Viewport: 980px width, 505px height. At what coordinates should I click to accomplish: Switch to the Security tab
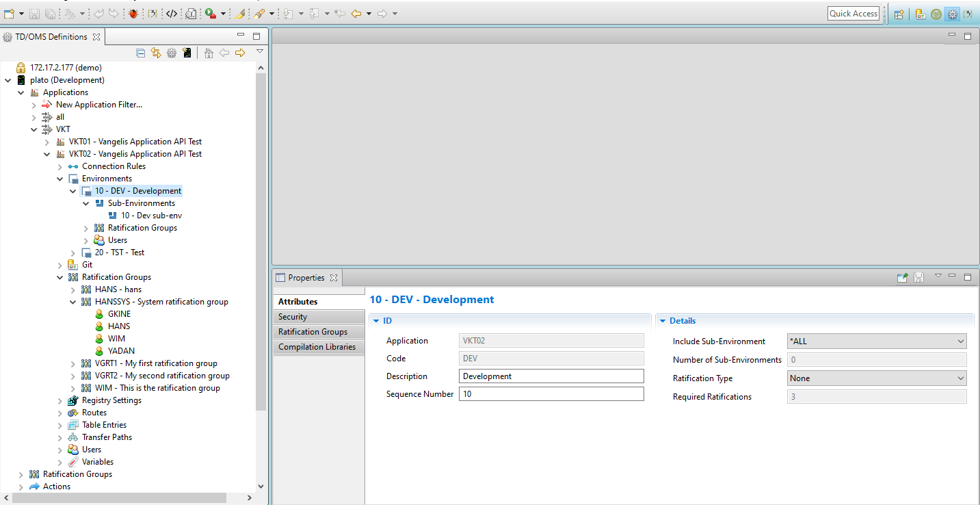(x=293, y=317)
